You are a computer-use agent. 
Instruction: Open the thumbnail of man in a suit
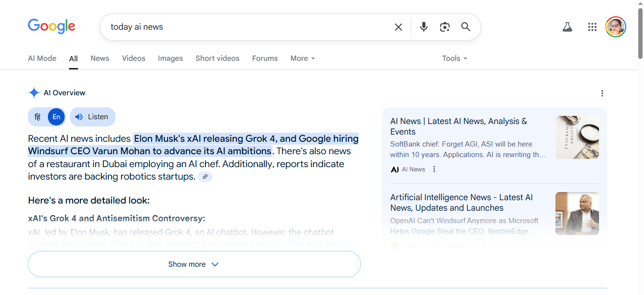click(577, 214)
